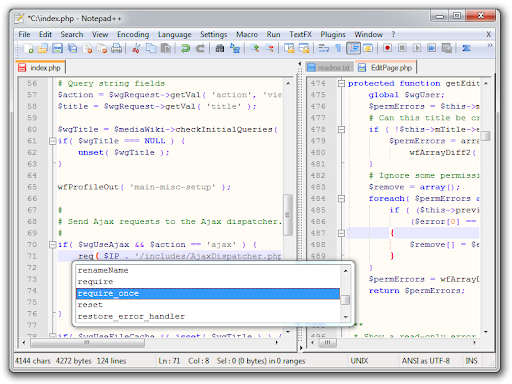Viewport: 512px width, 384px height.
Task: Cut selection using the scissors icon
Action: (x=136, y=49)
